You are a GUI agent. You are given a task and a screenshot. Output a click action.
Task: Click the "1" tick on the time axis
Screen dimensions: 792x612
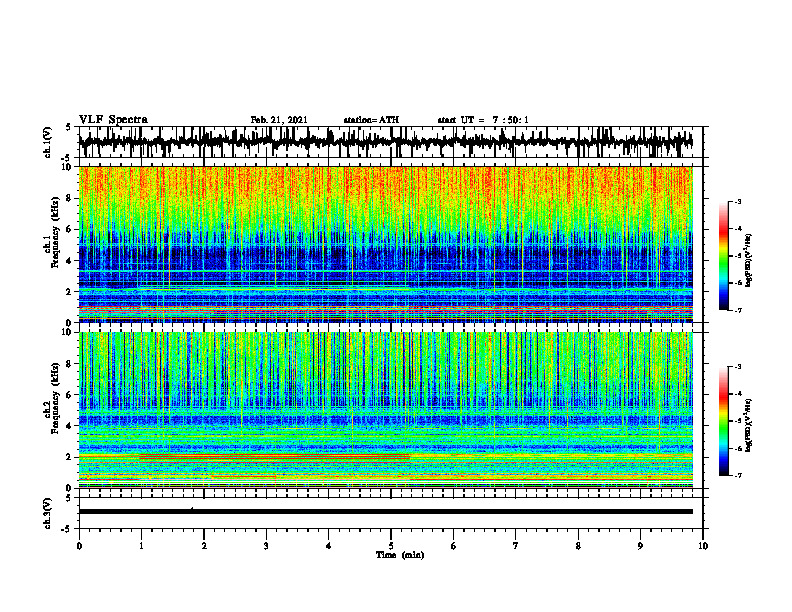click(141, 546)
